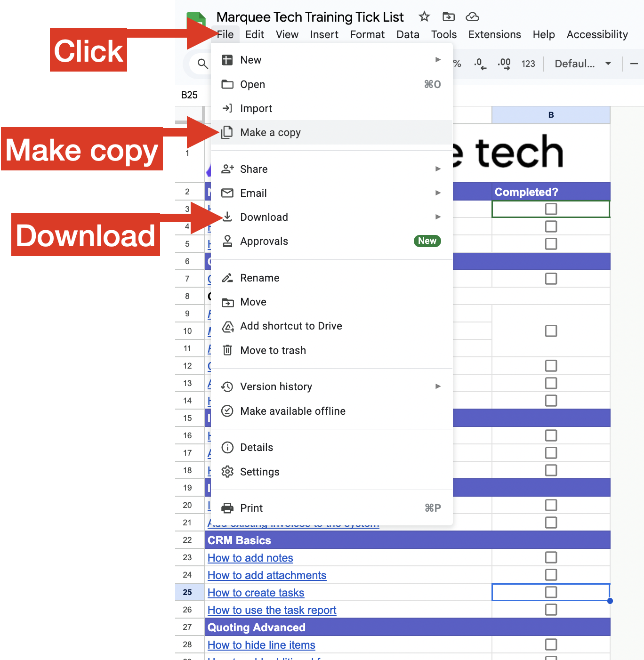Expand the Email submenu arrow
This screenshot has height=660, width=644.
(438, 193)
